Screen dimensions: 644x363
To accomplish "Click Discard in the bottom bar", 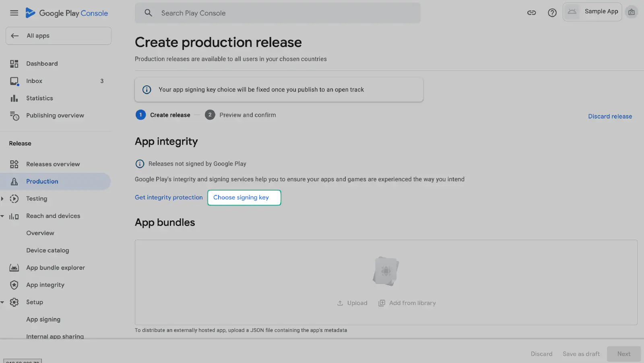I will coord(541,354).
